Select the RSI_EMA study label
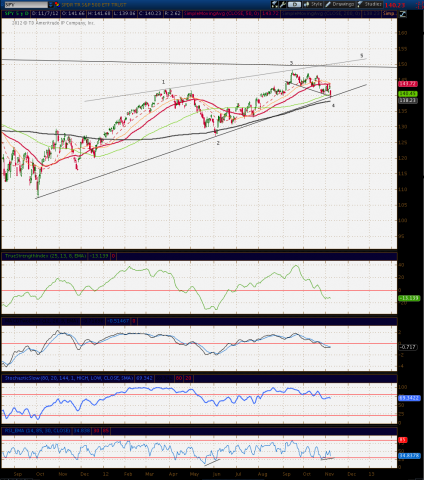424x480 pixels. pyautogui.click(x=37, y=430)
